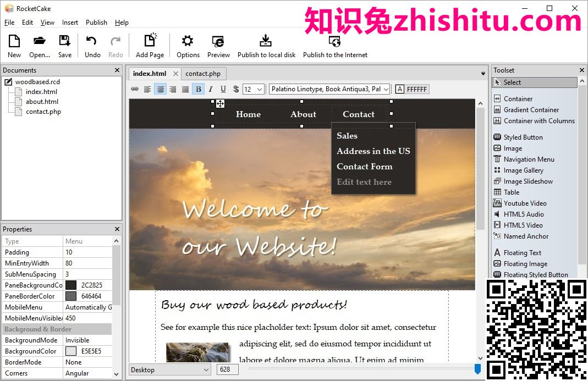Publish to the Internet icon
The height and width of the screenshot is (381, 588).
tap(335, 46)
